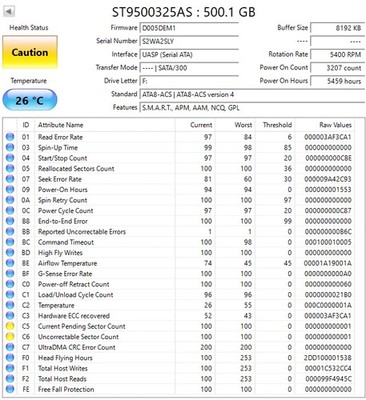Click the blue status icon for Total Host Reads

(x=10, y=379)
